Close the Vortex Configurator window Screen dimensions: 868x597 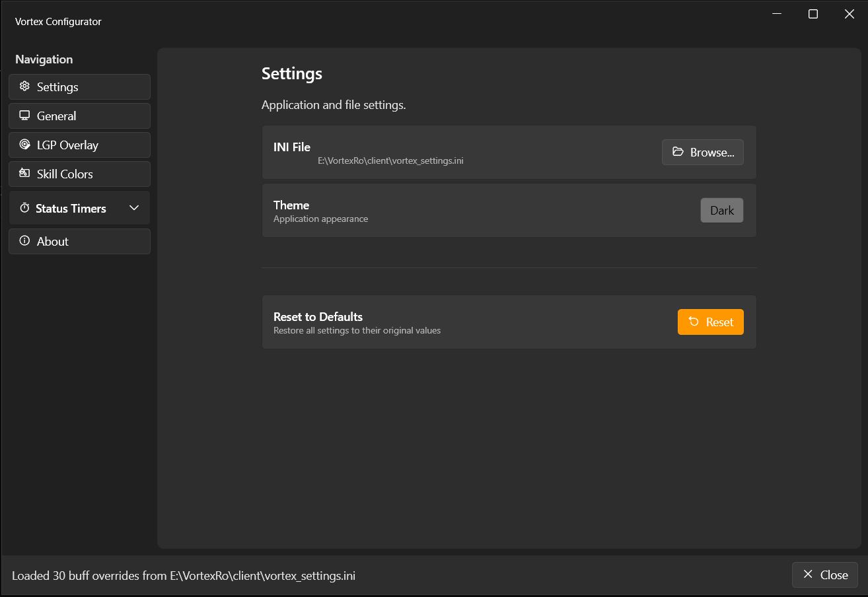[x=850, y=14]
